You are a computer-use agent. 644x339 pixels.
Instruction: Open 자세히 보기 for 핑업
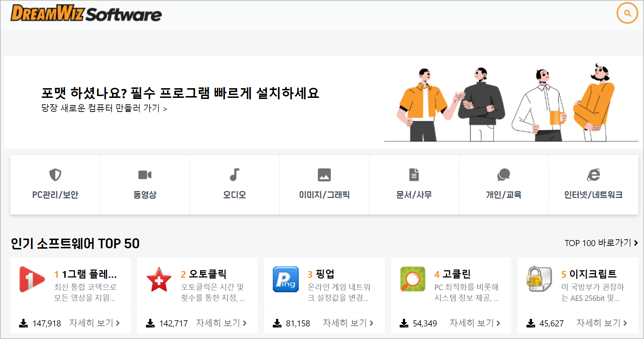point(348,323)
